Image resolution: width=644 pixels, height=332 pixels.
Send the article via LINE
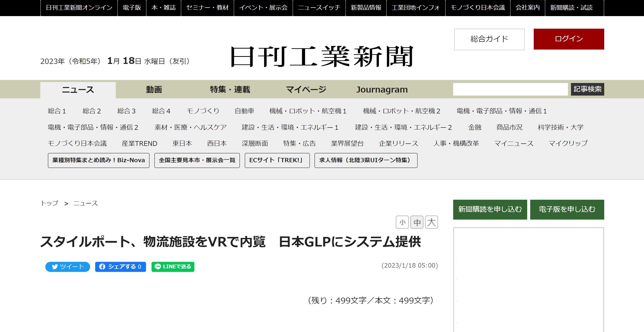coord(173,267)
